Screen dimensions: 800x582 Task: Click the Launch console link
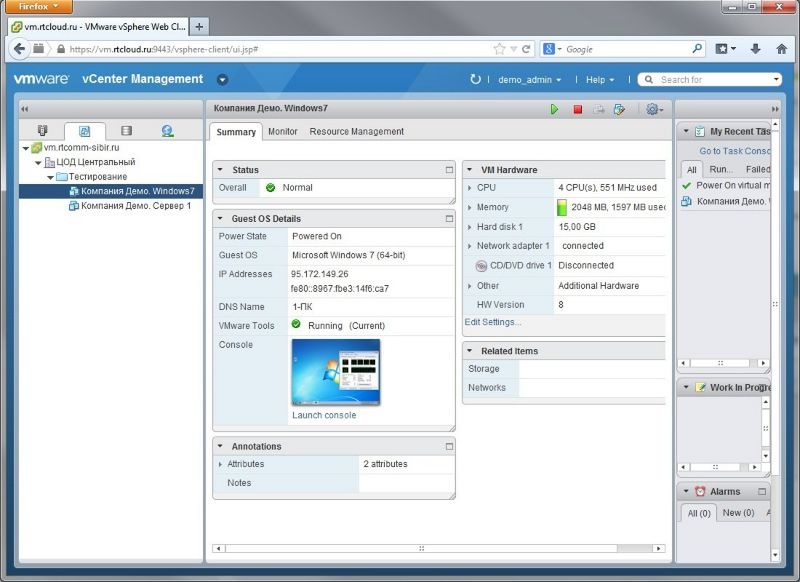[x=324, y=415]
